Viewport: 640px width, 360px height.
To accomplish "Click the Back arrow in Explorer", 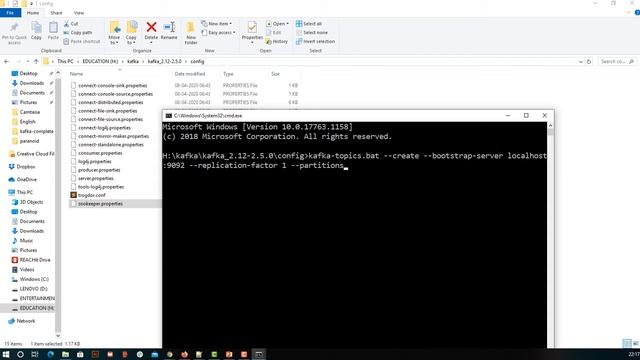I will tap(7, 62).
